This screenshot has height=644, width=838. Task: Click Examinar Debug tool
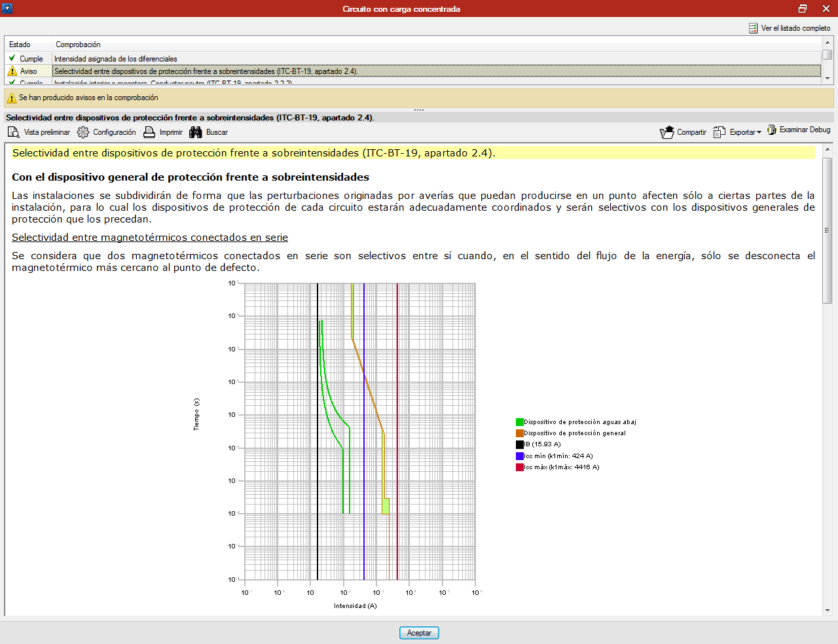[x=799, y=130]
